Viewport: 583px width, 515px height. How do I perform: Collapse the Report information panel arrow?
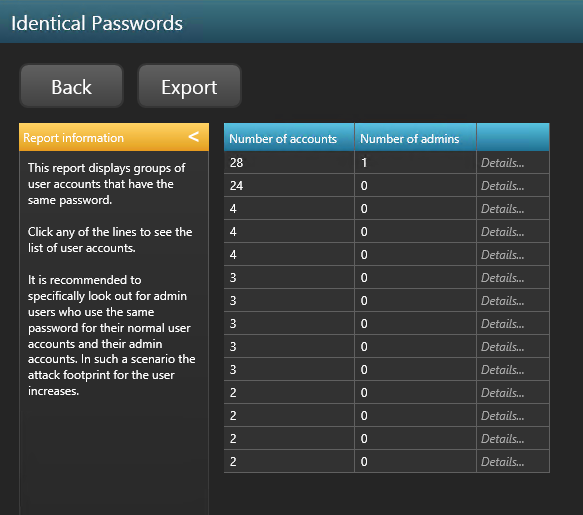193,137
